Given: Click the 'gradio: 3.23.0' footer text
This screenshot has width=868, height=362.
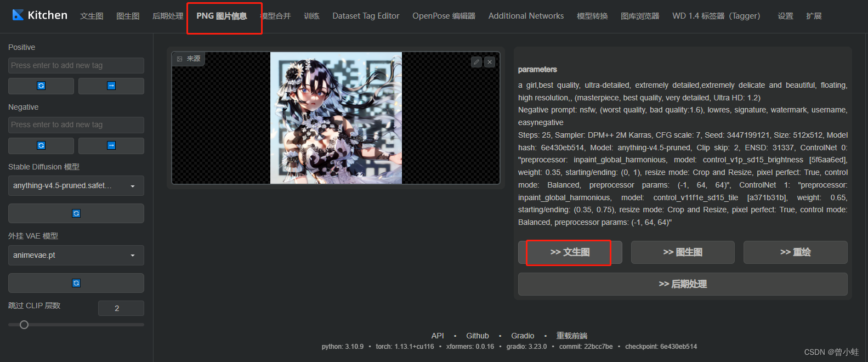Looking at the screenshot, I should point(526,347).
